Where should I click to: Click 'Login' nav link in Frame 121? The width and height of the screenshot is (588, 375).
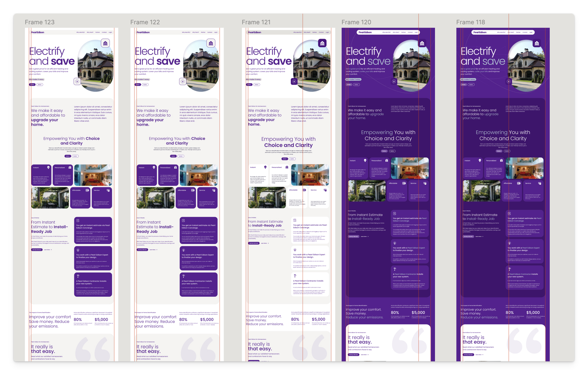coord(327,32)
